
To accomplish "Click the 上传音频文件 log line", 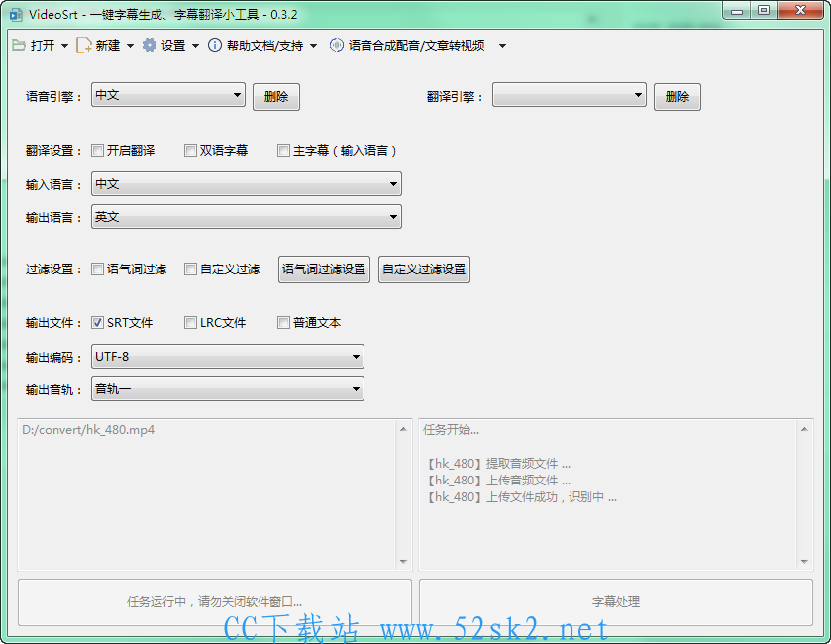I will click(x=499, y=481).
